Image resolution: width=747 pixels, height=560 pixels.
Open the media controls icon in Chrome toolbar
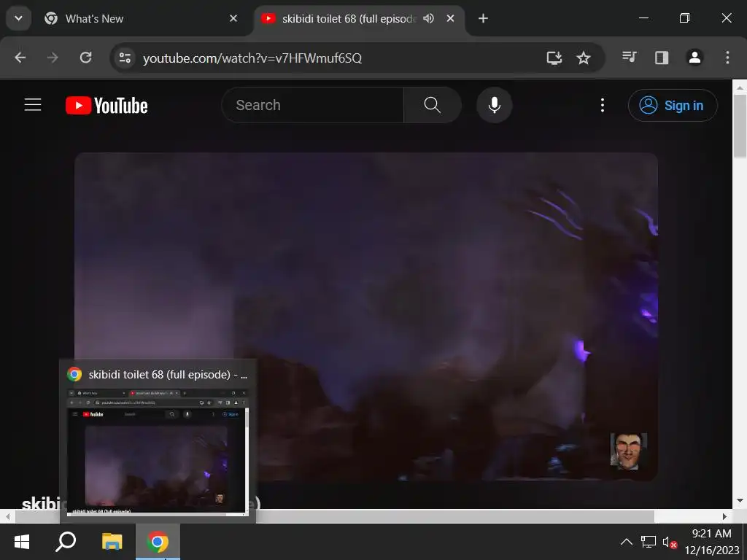(630, 58)
